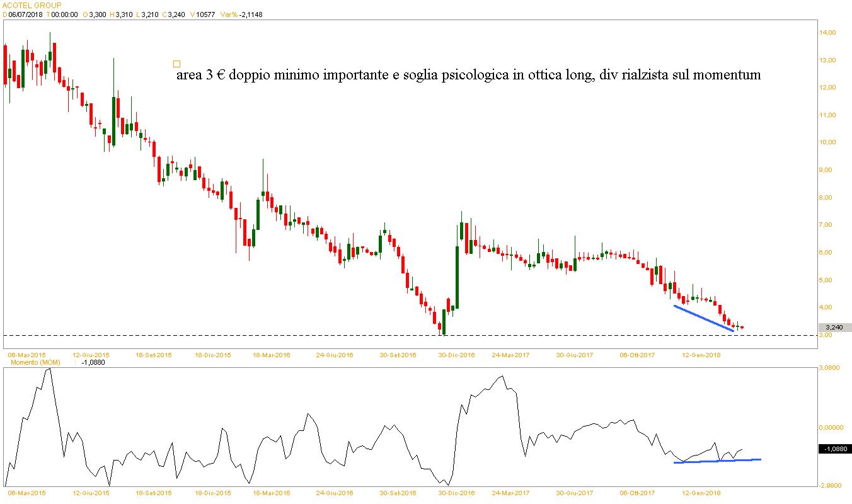Click the 30-Dic-2016 date label on price axis

(457, 355)
